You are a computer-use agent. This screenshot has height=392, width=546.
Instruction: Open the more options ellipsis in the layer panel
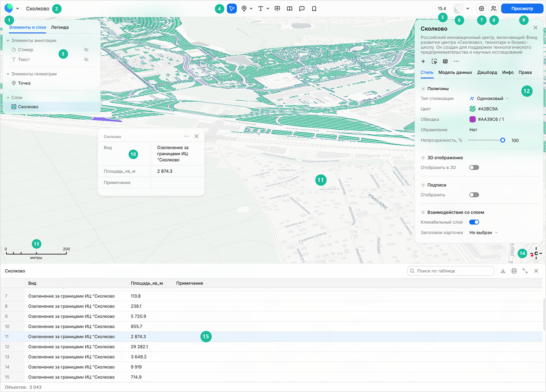(x=457, y=61)
